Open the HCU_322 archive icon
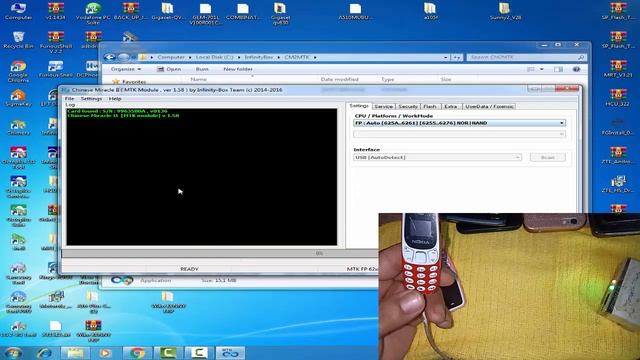Viewport: 640px width, 360px height. 618,97
